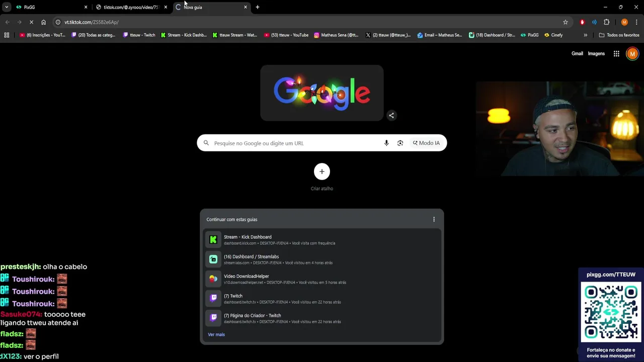Screen dimensions: 644x362
Task: Open the Extensions puzzle menu
Action: [x=606, y=22]
